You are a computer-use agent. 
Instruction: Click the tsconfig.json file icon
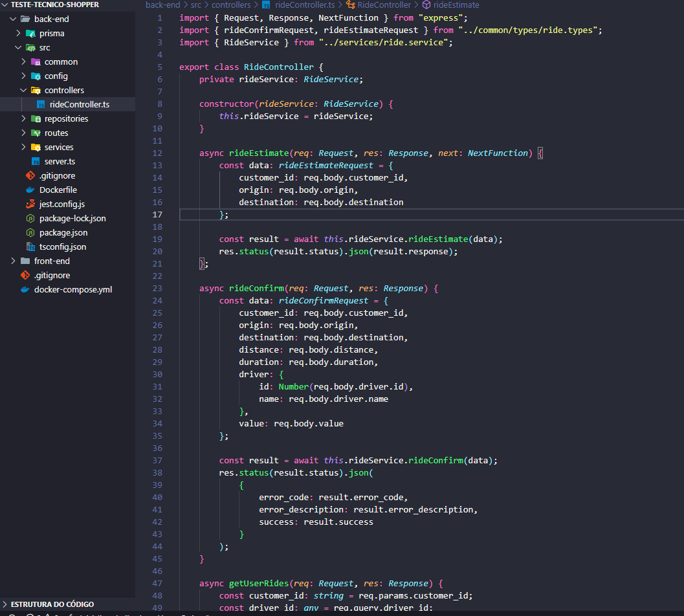(30, 247)
